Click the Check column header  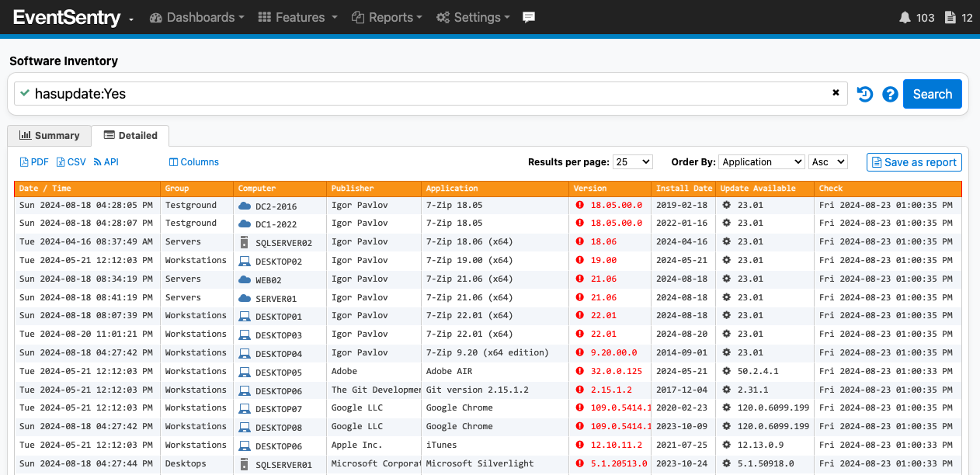pos(888,189)
